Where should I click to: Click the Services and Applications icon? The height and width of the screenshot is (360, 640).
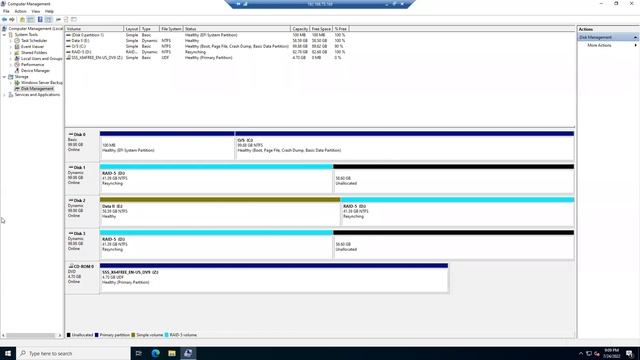11,95
